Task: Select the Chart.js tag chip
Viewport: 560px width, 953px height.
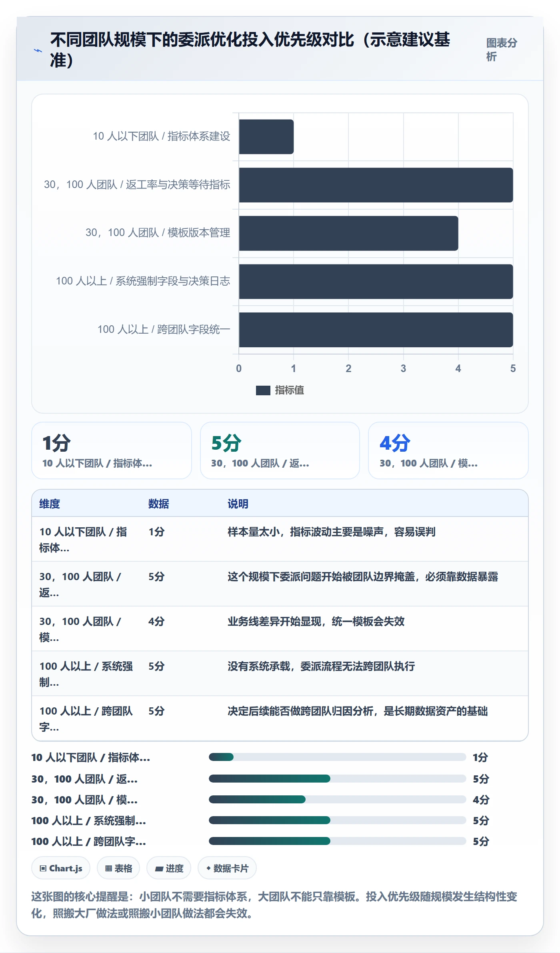Action: [61, 868]
